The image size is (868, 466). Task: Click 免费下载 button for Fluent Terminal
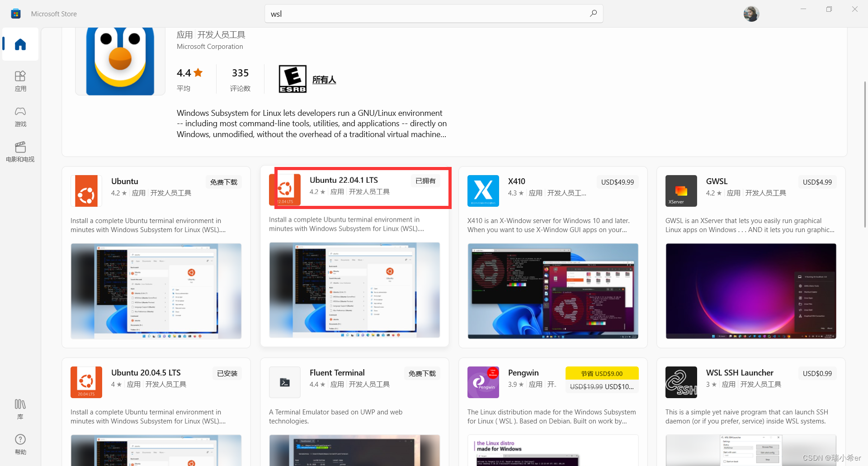pos(422,373)
